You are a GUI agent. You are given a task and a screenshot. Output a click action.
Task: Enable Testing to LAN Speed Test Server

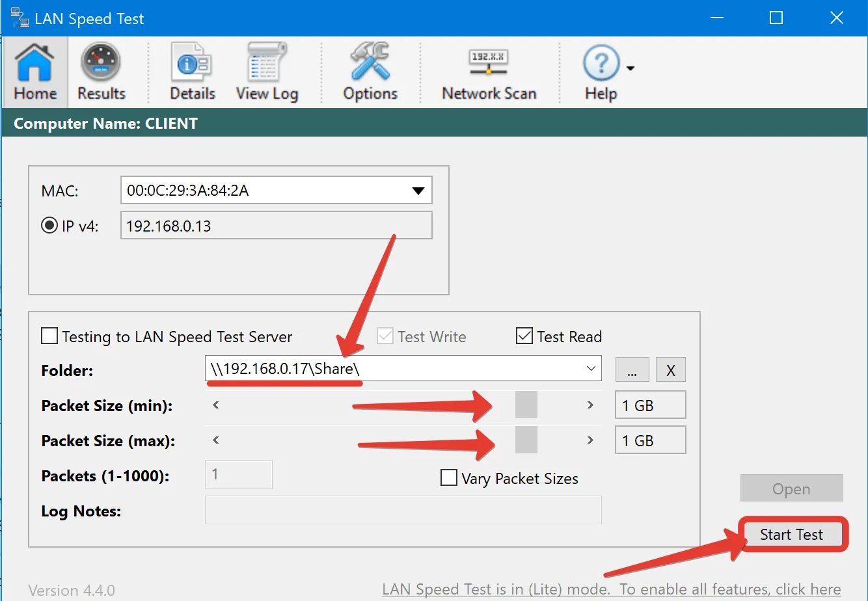tap(49, 336)
